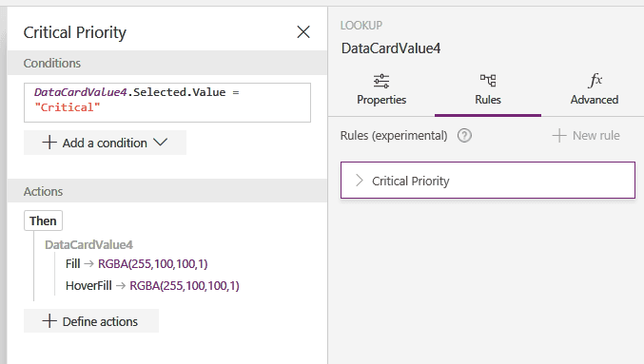Click the plus icon beside Add a condition
Image resolution: width=644 pixels, height=364 pixels.
[49, 143]
